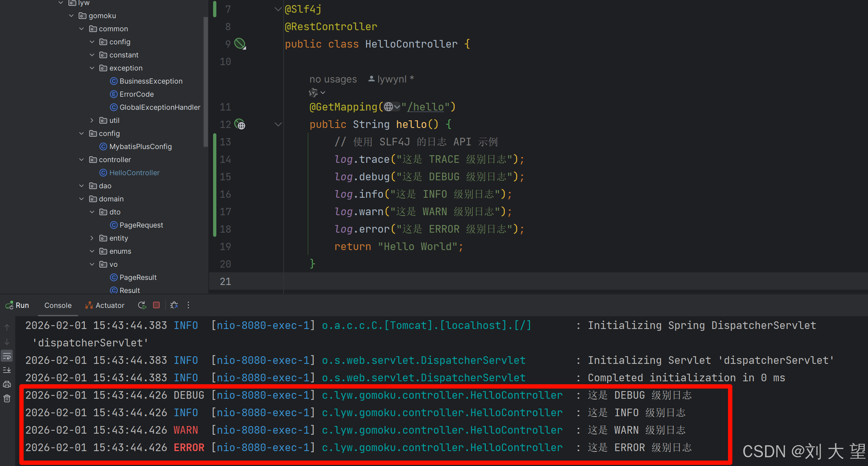Toggle scroll to end of console

[7, 370]
